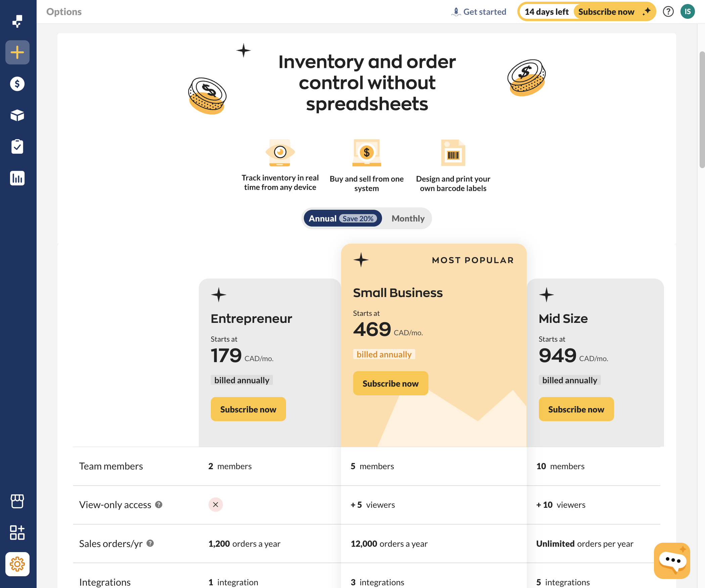
Task: Show View-only access info tooltip
Action: click(x=159, y=504)
